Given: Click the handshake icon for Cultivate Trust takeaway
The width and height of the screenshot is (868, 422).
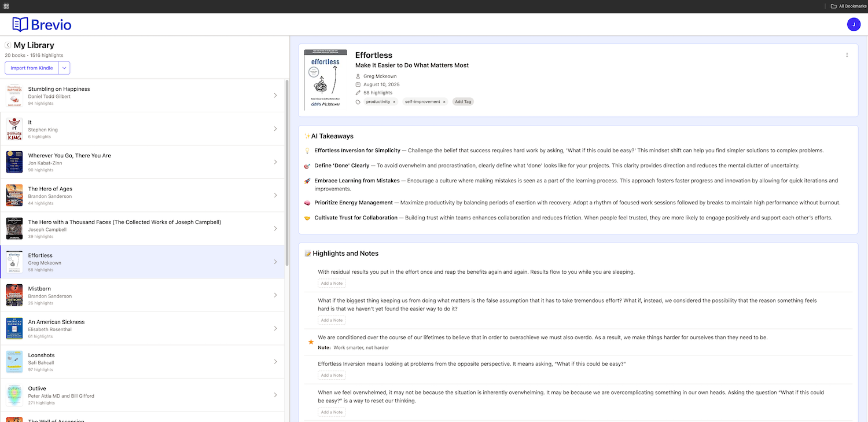Looking at the screenshot, I should tap(307, 218).
